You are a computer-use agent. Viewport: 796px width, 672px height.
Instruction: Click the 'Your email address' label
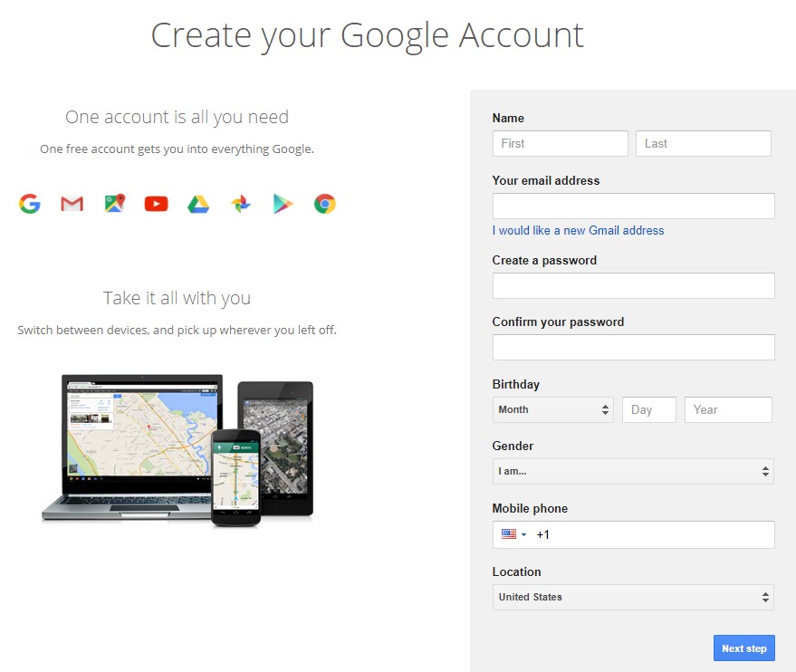coord(546,181)
